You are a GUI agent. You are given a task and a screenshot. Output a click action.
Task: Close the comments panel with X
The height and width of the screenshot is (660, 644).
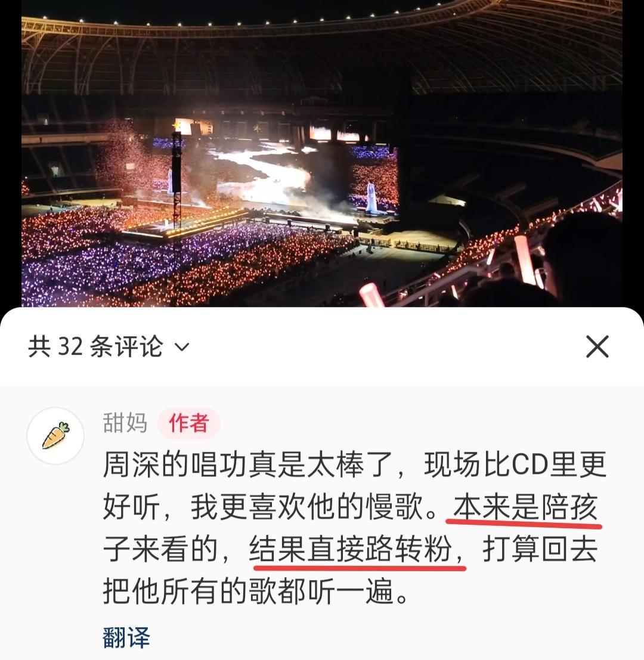[x=597, y=347]
